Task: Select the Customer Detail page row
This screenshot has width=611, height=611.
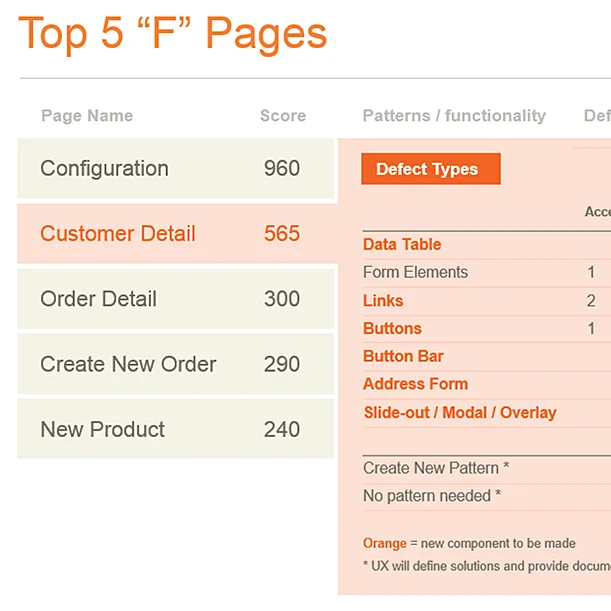Action: [178, 234]
